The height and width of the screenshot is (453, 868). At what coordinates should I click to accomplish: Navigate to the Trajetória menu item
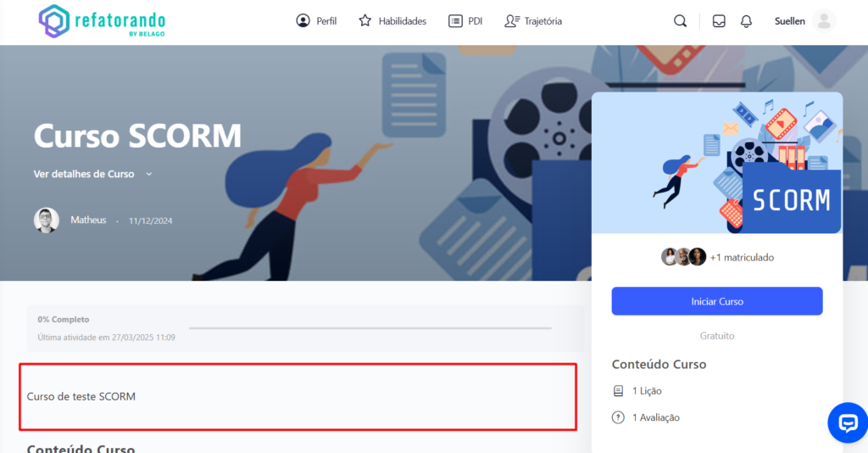[533, 21]
